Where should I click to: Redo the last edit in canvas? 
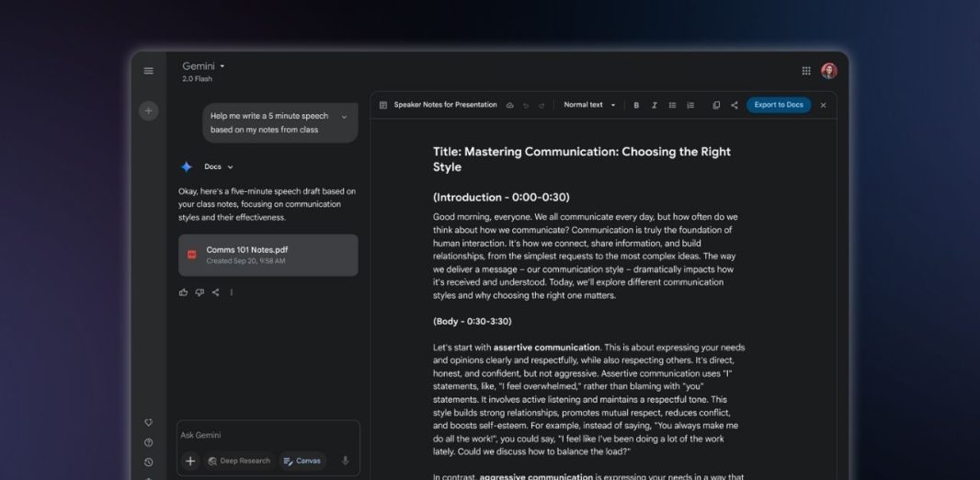pos(541,105)
